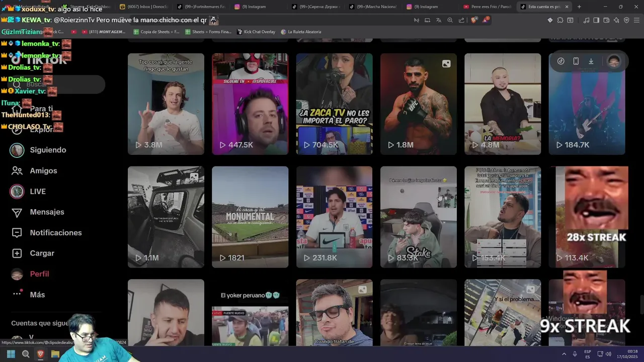Open the UFC fighter photo post 1.8M
The image size is (644, 362).
[419, 104]
